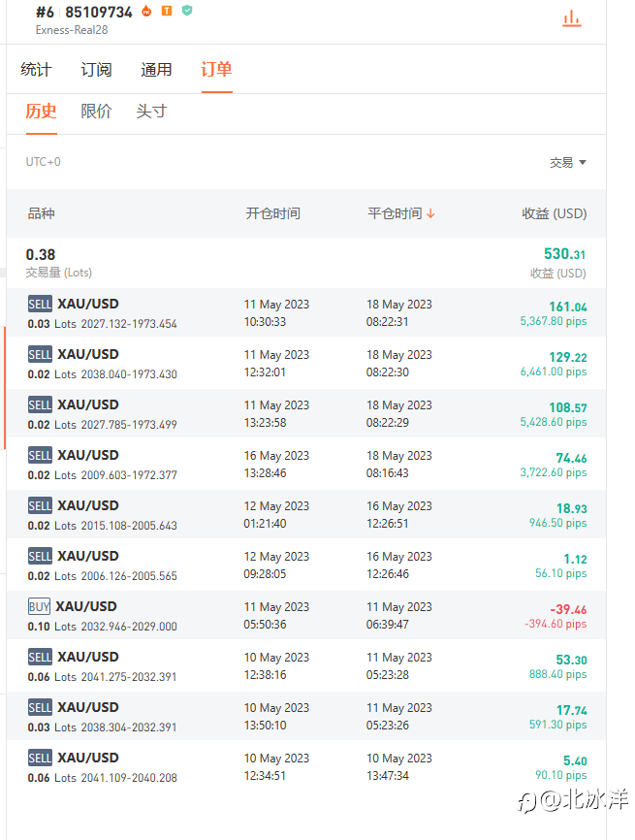
Task: Sort by 收益 (USD) column header
Action: click(x=554, y=213)
